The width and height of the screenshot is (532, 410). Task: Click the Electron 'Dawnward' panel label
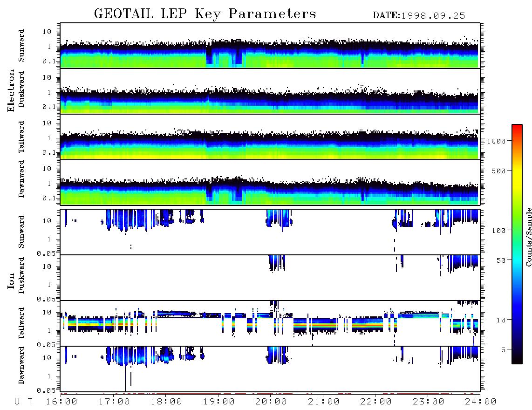[x=21, y=179]
